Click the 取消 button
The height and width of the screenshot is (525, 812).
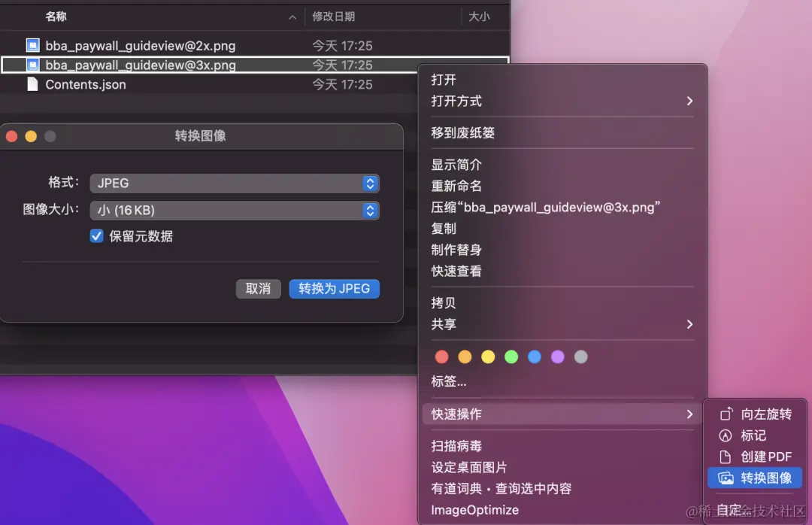[x=259, y=289]
